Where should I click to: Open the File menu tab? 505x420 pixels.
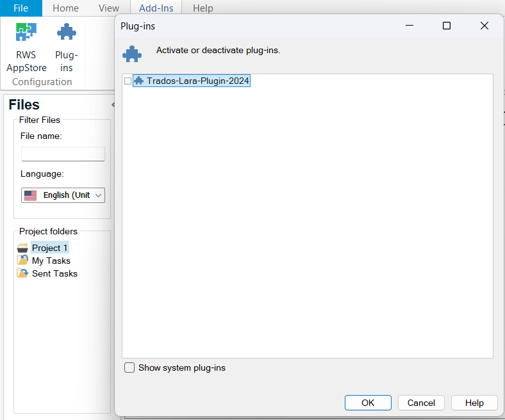pyautogui.click(x=21, y=8)
